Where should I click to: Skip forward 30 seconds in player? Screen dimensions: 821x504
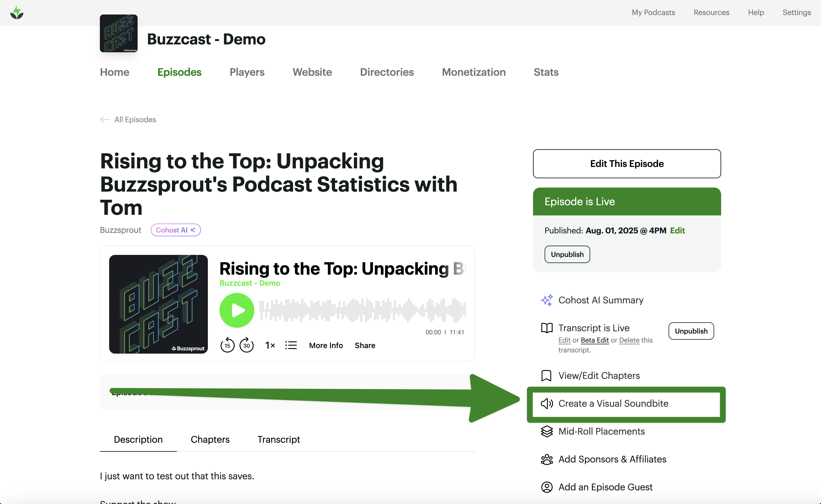pos(247,345)
